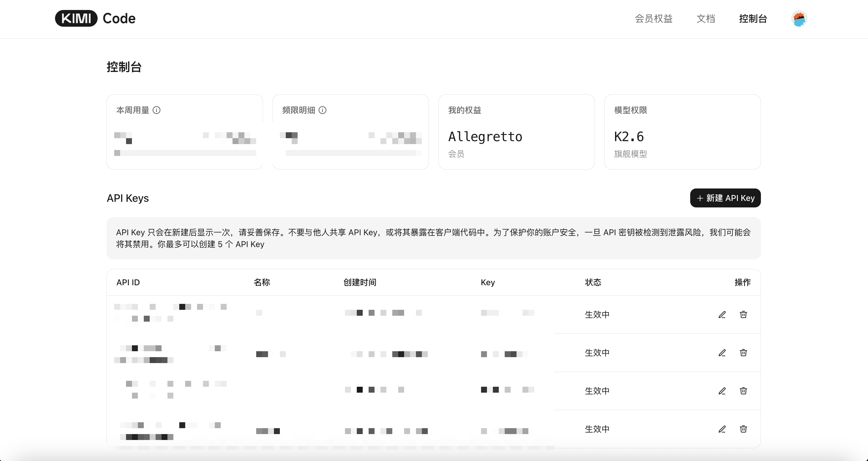The height and width of the screenshot is (461, 868).
Task: Click 生效中 status in first row
Action: coord(597,315)
